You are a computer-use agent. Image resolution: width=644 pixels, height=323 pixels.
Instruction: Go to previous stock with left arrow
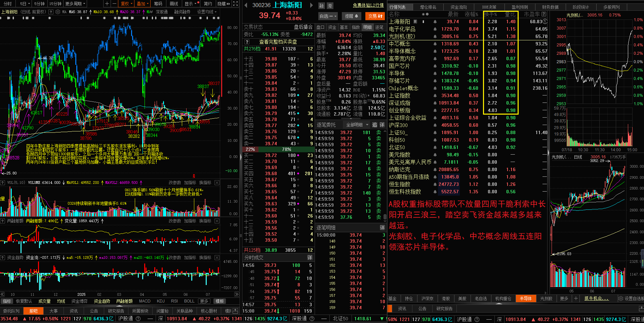click(246, 5)
